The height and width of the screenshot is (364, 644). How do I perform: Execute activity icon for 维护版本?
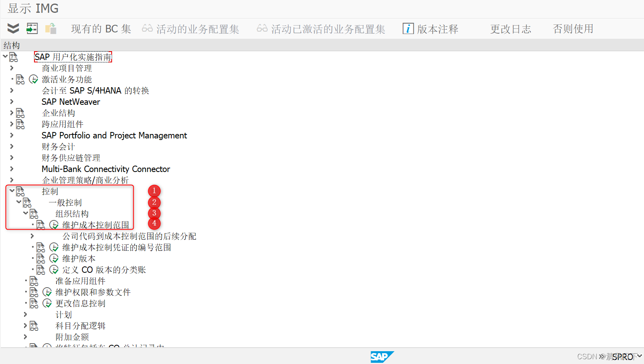[54, 259]
